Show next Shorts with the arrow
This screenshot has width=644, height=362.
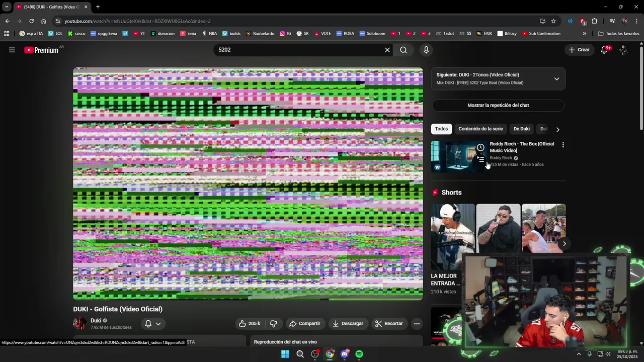point(564,244)
